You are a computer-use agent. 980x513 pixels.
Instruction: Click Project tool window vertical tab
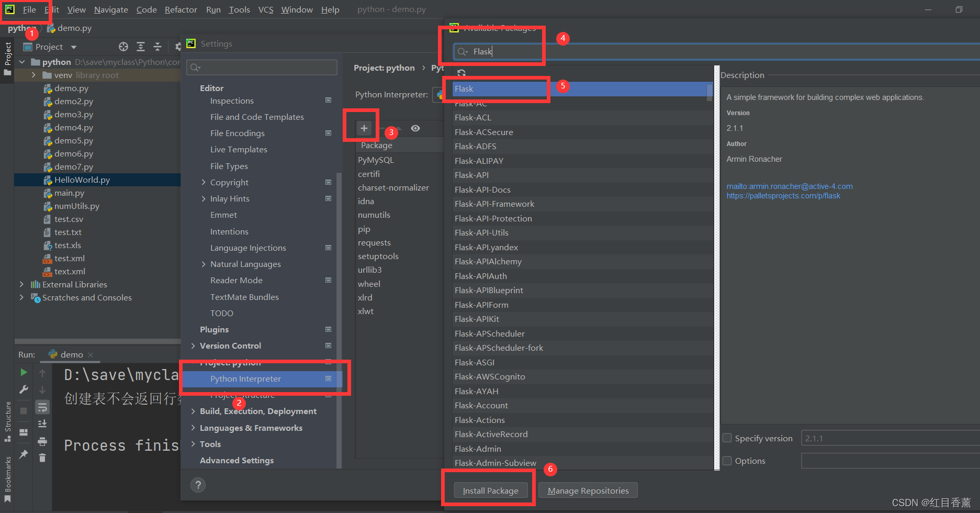coord(7,58)
